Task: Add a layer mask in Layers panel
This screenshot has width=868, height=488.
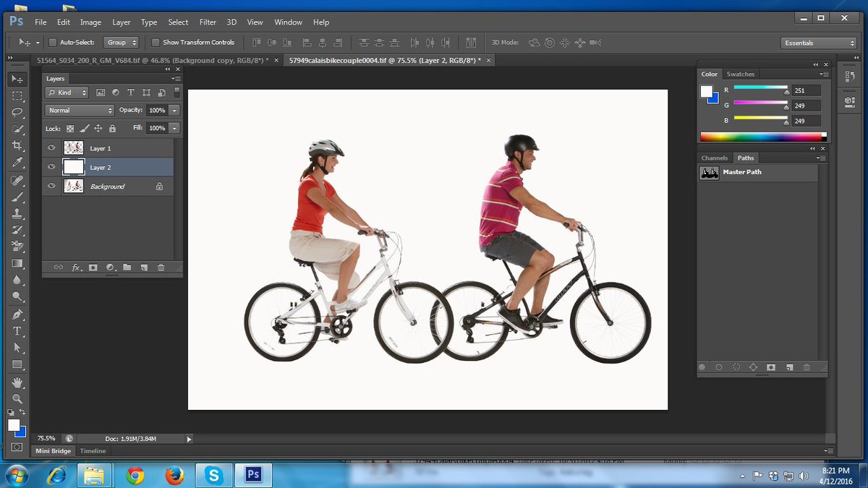Action: 93,267
